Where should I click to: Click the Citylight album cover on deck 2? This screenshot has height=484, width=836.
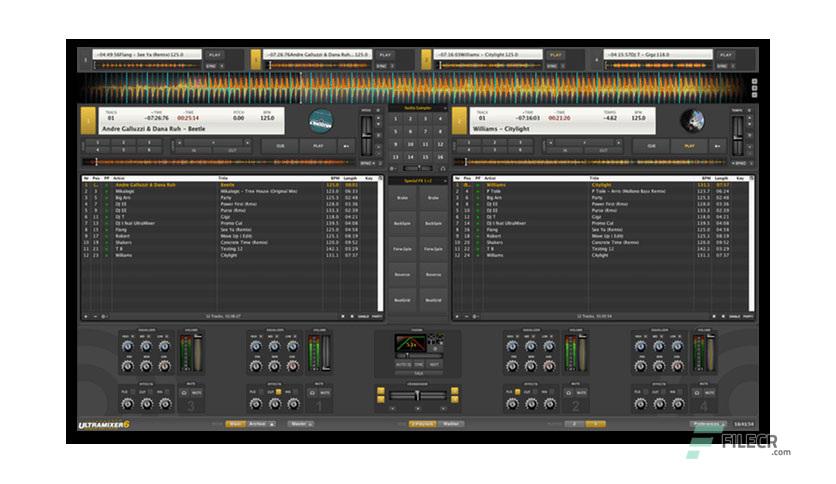[692, 121]
